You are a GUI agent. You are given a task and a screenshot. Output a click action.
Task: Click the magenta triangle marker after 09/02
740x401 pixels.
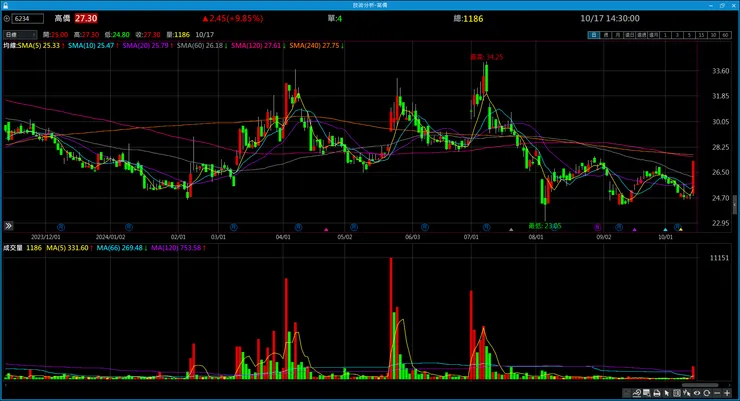[x=634, y=229]
